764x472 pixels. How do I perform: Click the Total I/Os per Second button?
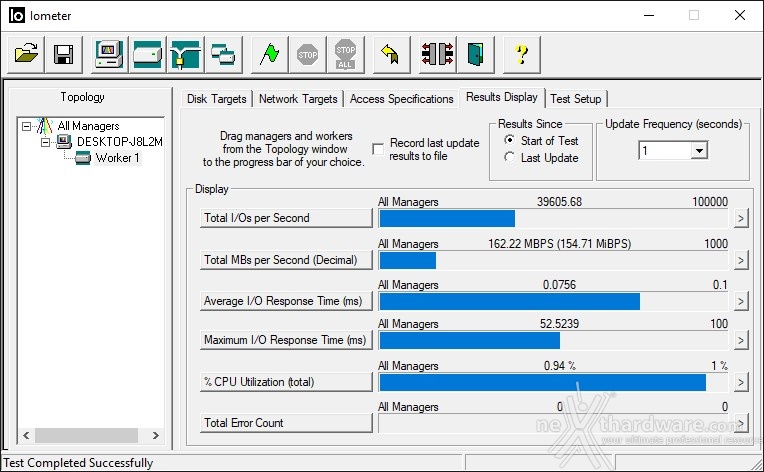[x=286, y=218]
